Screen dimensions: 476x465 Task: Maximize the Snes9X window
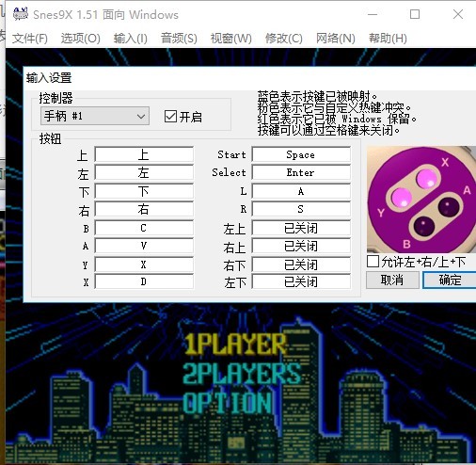coord(415,14)
